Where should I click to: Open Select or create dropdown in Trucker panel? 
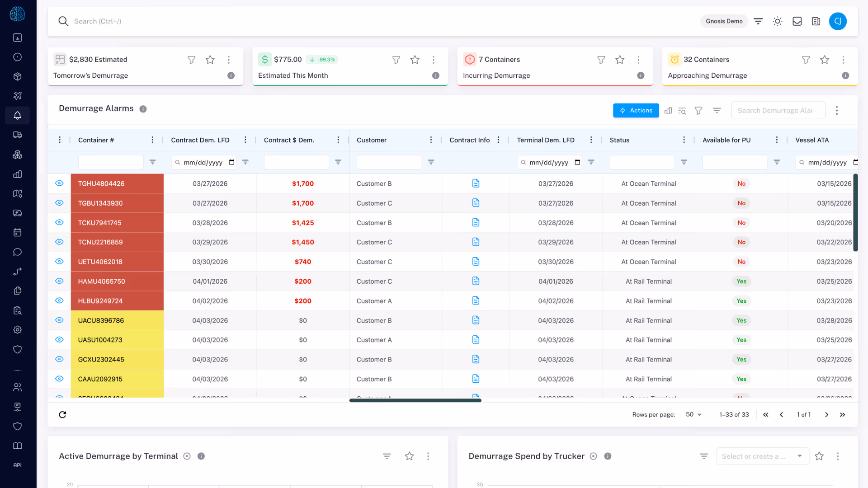click(763, 456)
